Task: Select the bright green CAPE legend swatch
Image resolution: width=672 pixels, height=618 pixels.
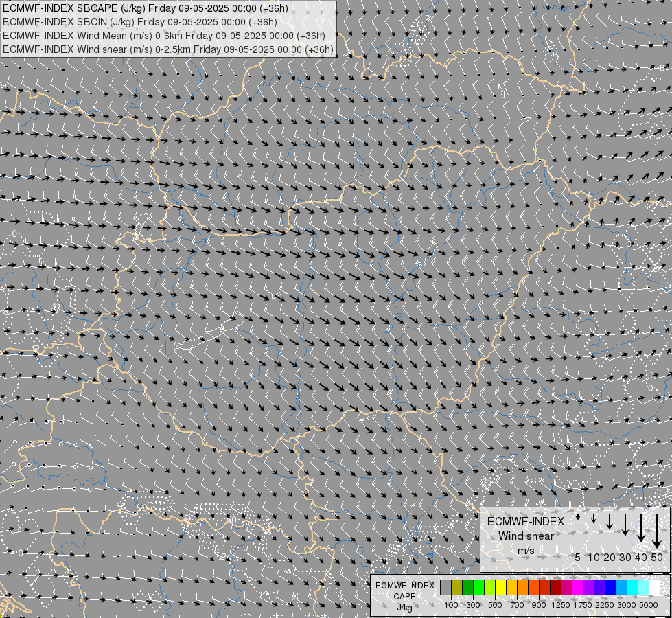Action: click(x=478, y=588)
